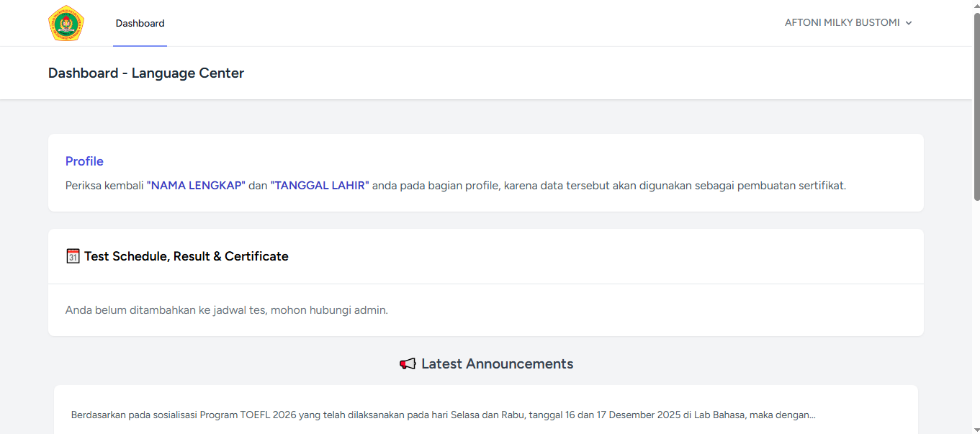
Task: Open the blue Profile heading link
Action: click(x=84, y=161)
